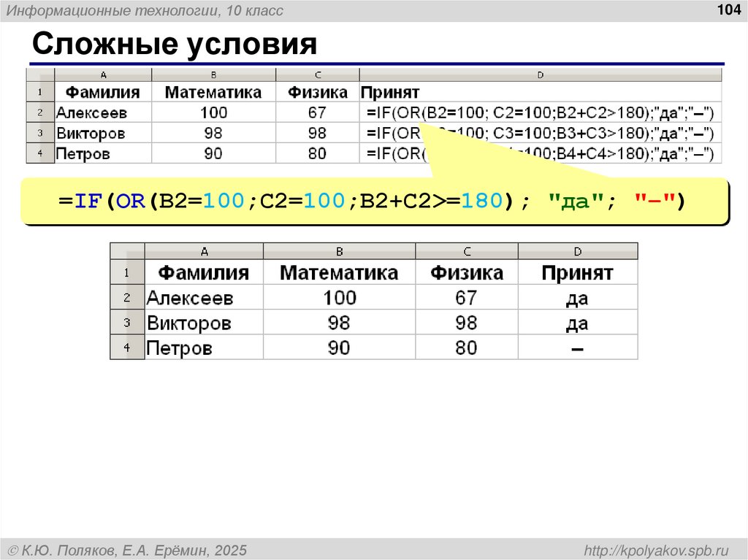
Task: Select column B header in the top spreadsheet
Action: [x=213, y=75]
